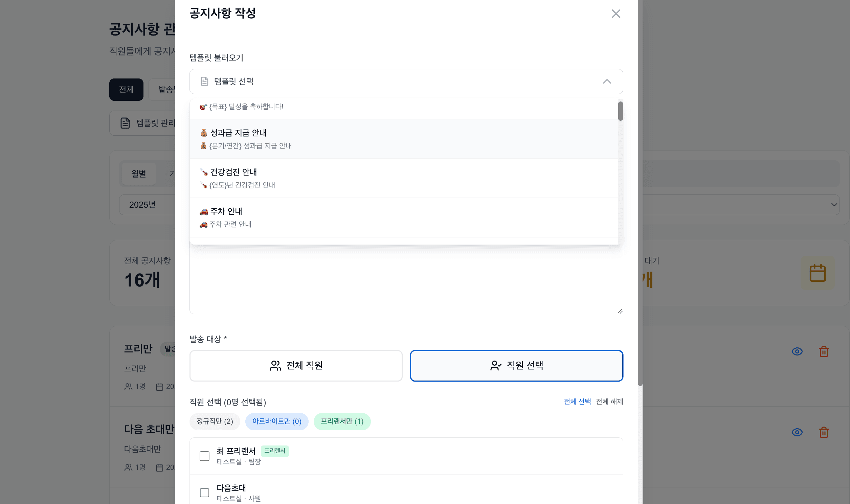Image resolution: width=850 pixels, height=504 pixels.
Task: Delete 프리만 notice via trash icon
Action: [824, 351]
